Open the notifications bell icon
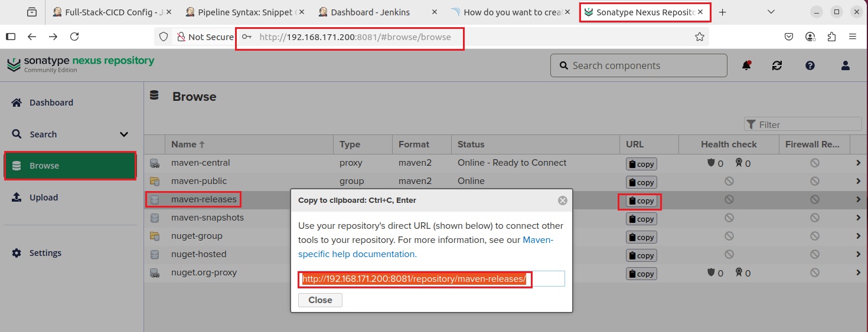 (746, 65)
